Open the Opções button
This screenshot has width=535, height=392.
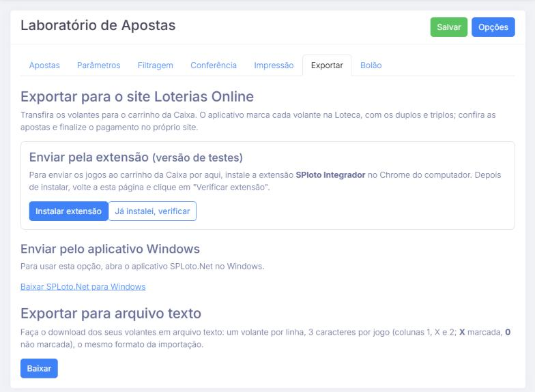(493, 27)
